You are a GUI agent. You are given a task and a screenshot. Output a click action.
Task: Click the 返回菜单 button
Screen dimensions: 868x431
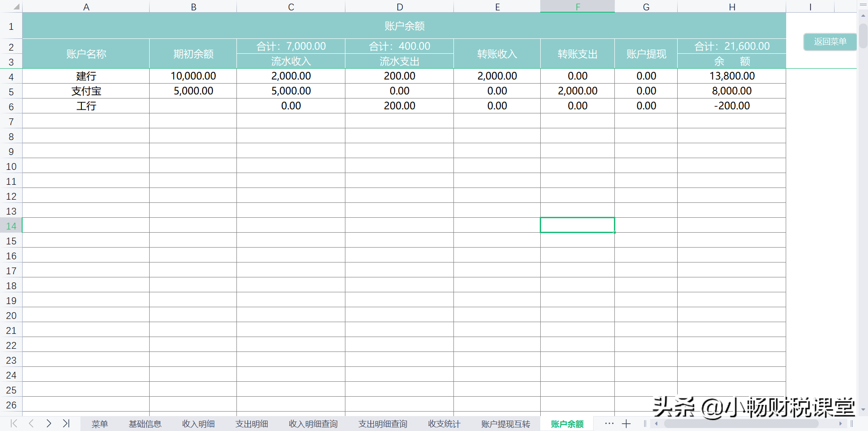830,42
